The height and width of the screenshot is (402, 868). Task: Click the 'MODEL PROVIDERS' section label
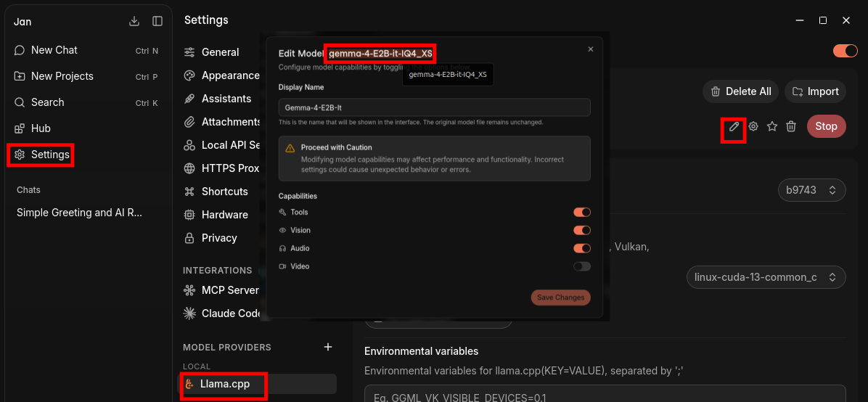(227, 347)
